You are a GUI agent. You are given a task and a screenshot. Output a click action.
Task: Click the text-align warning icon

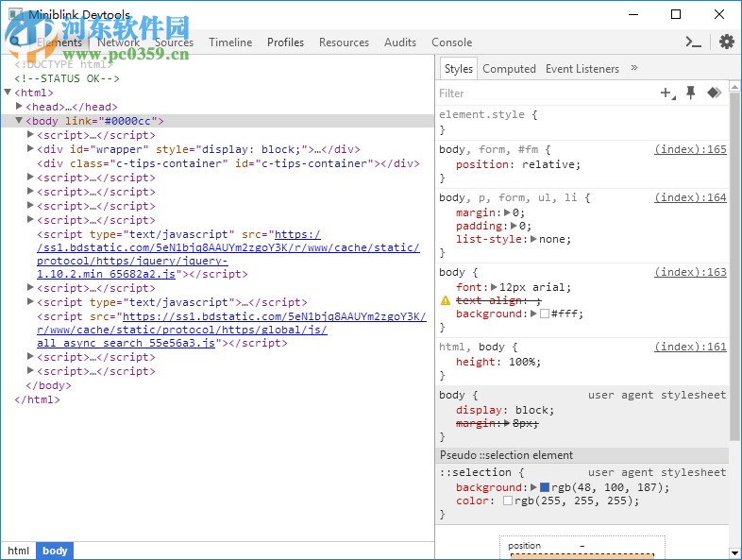point(445,300)
